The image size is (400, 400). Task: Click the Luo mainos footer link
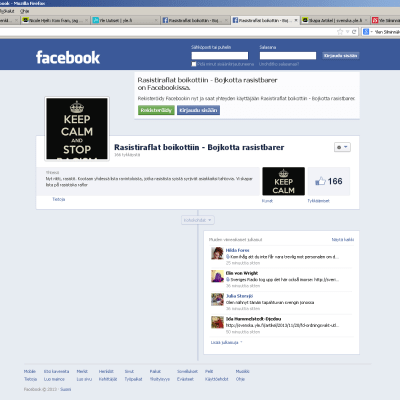point(54,379)
